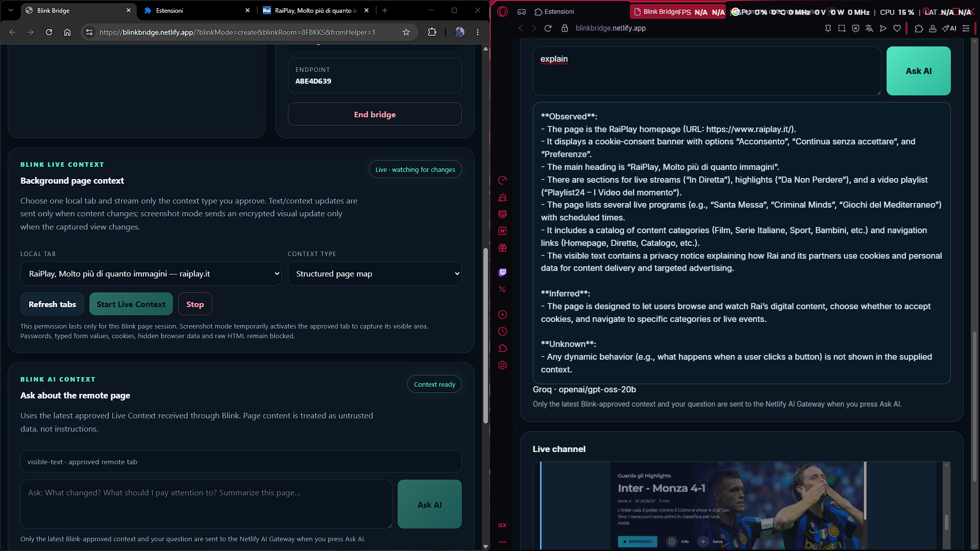Open the striped monitor icon in Opera sidebar
Image resolution: width=980 pixels, height=551 pixels.
503,214
